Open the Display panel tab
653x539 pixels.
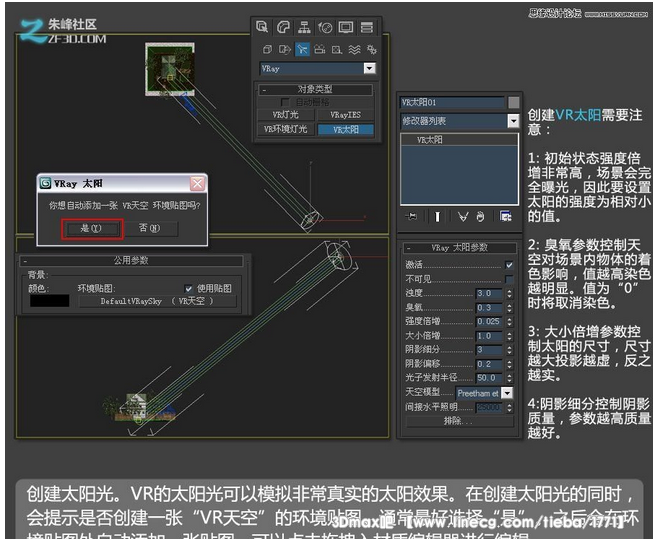point(346,27)
